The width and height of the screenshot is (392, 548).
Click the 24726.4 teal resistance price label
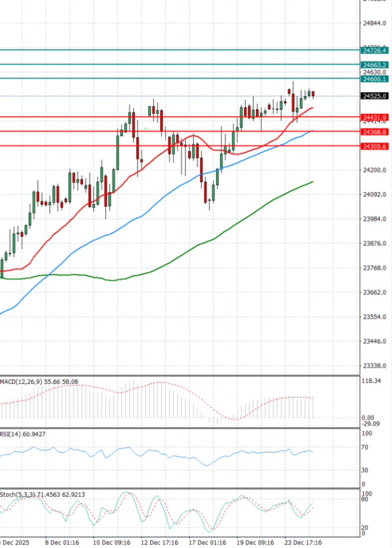[375, 50]
